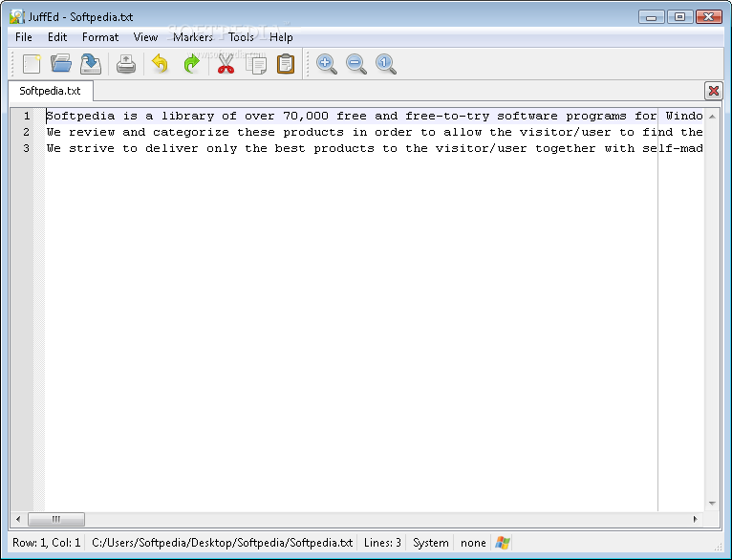Create a new document with toolbar icon

click(x=32, y=64)
